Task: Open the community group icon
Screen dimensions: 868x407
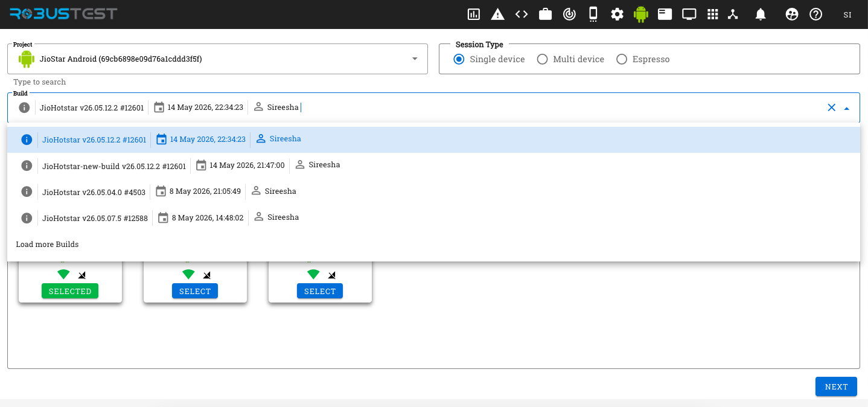Action: click(792, 14)
